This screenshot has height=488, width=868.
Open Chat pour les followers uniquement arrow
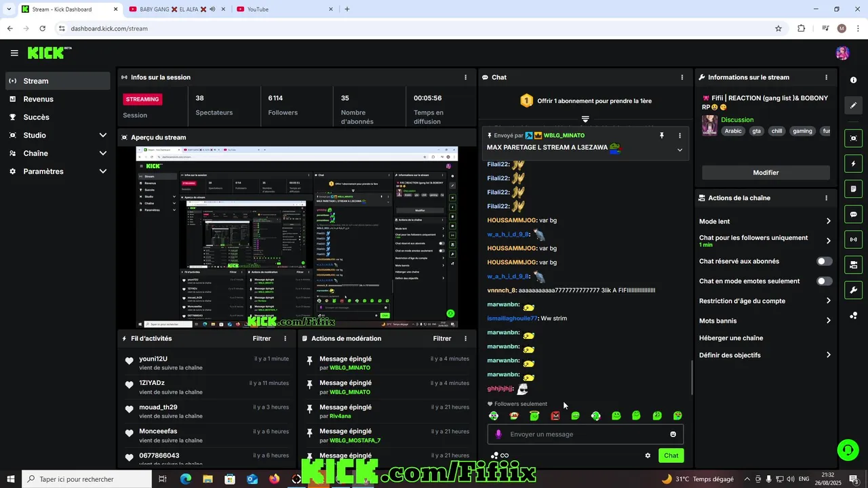(828, 241)
